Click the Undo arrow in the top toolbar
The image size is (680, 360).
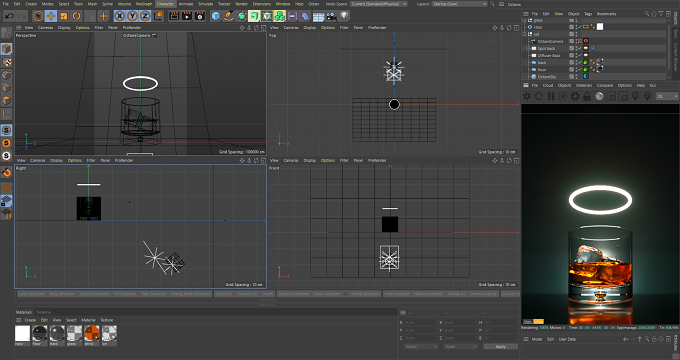tap(9, 16)
